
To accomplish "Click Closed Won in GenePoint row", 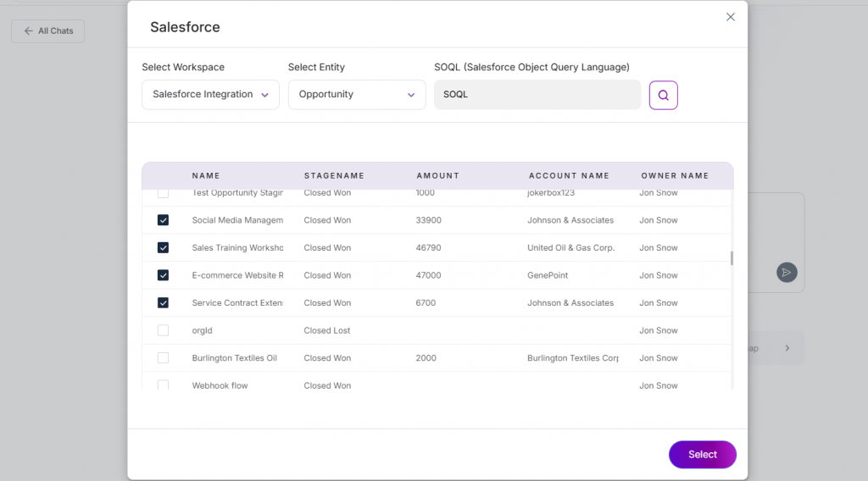I will click(327, 275).
